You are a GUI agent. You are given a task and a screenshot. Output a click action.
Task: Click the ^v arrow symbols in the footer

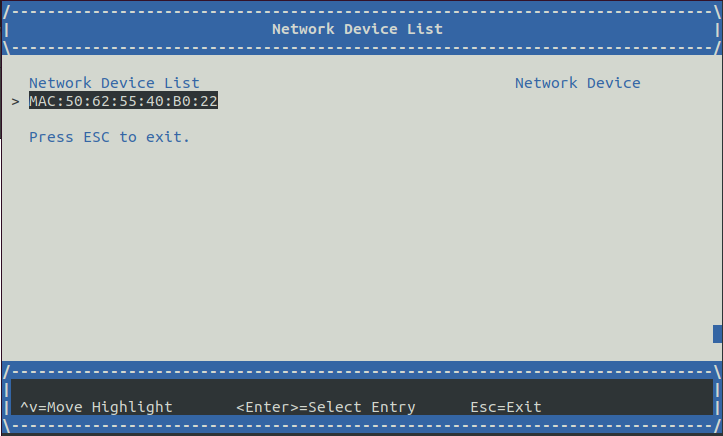coord(29,407)
